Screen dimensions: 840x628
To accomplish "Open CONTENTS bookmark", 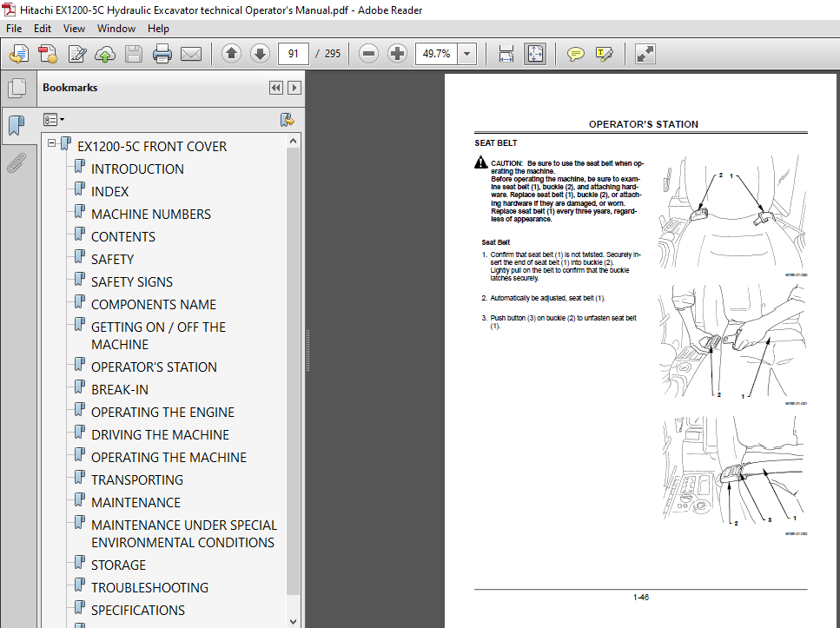I will (x=123, y=236).
